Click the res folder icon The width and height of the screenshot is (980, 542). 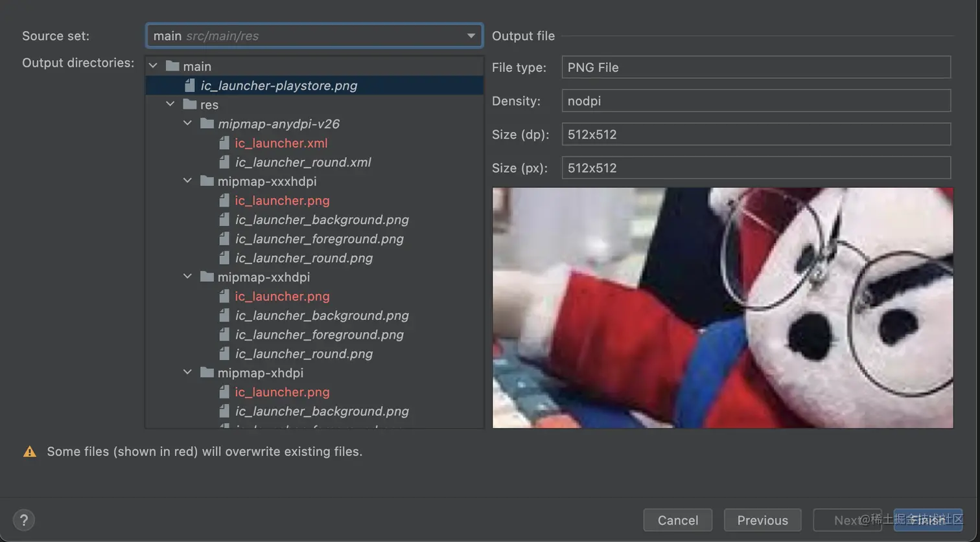click(190, 104)
